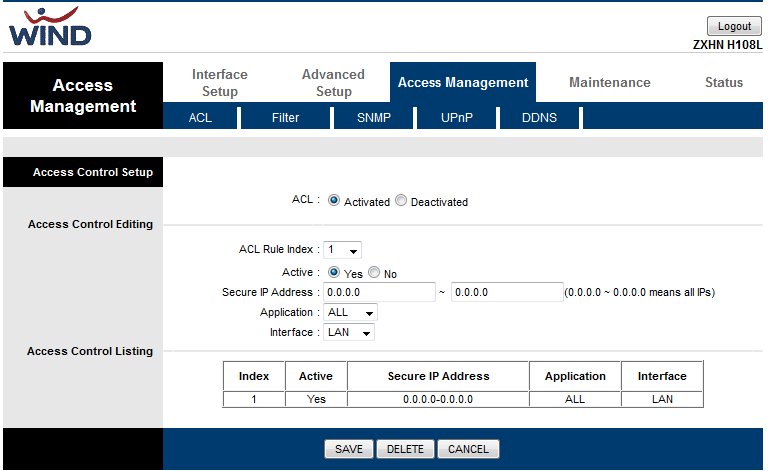
Task: Open the UPnP submenu
Action: coord(457,118)
